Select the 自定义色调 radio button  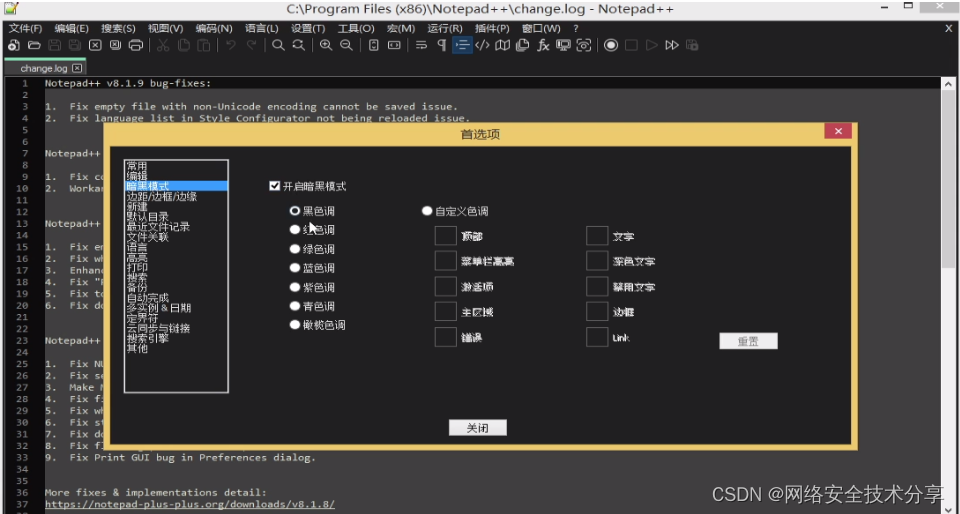(427, 211)
